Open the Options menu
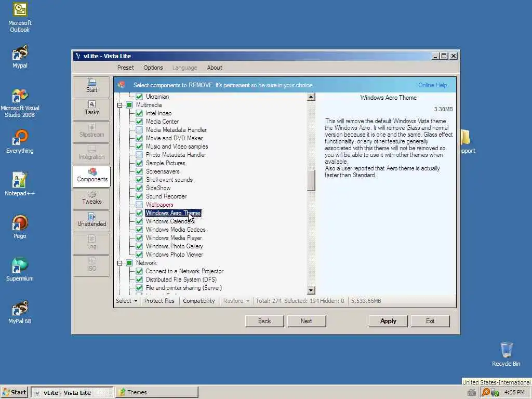 (153, 68)
